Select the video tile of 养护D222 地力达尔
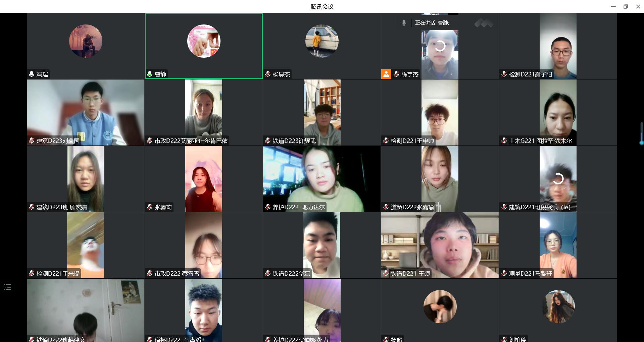 [322, 179]
